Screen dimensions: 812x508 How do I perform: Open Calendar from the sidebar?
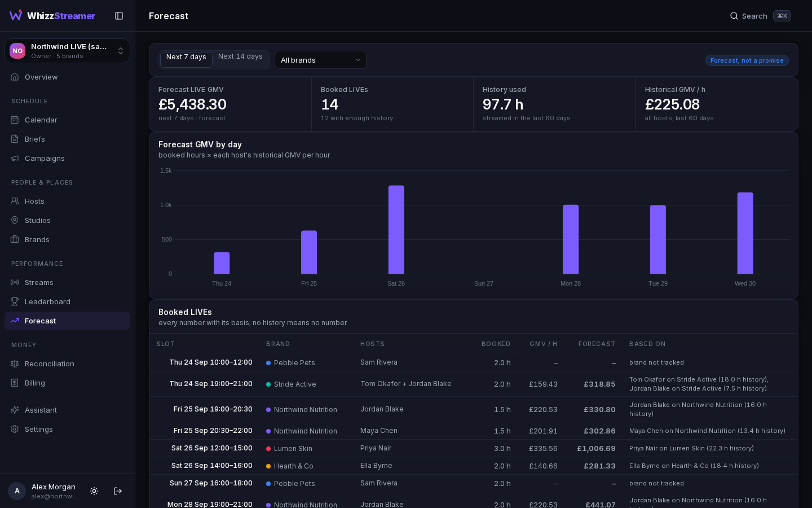[67, 120]
